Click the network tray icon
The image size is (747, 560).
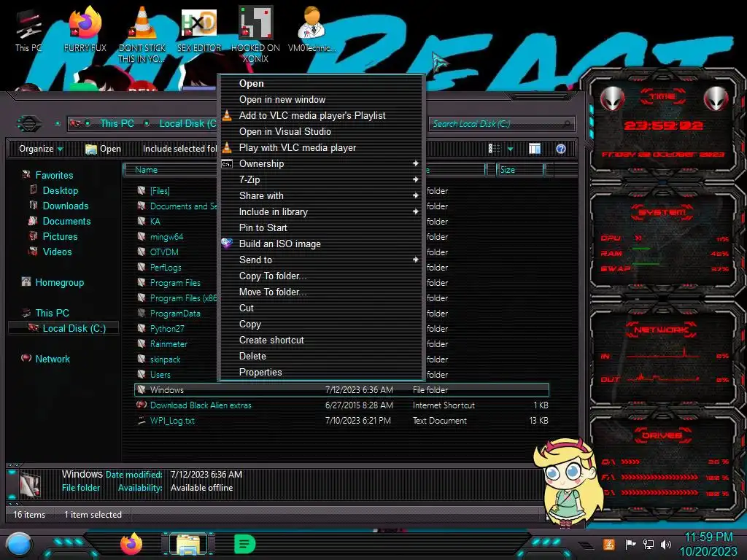(648, 544)
